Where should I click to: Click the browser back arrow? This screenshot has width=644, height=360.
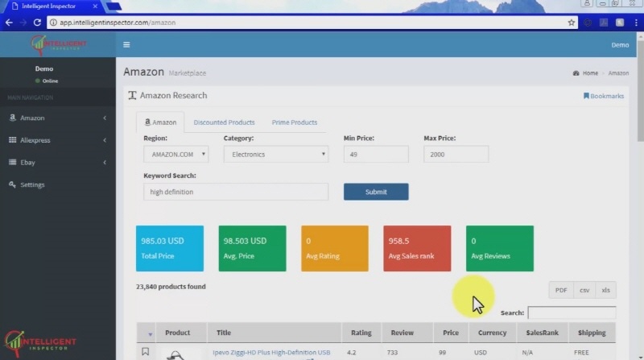click(9, 23)
